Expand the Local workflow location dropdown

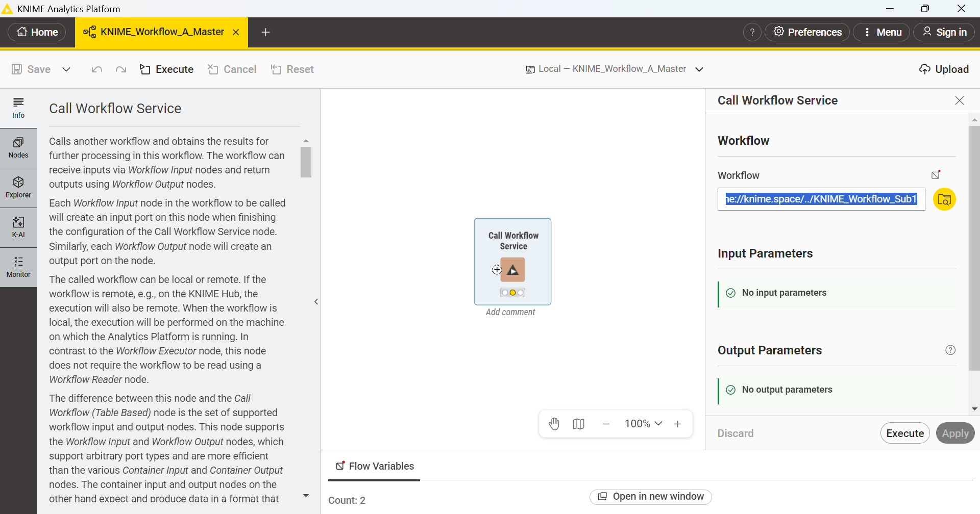pos(699,69)
